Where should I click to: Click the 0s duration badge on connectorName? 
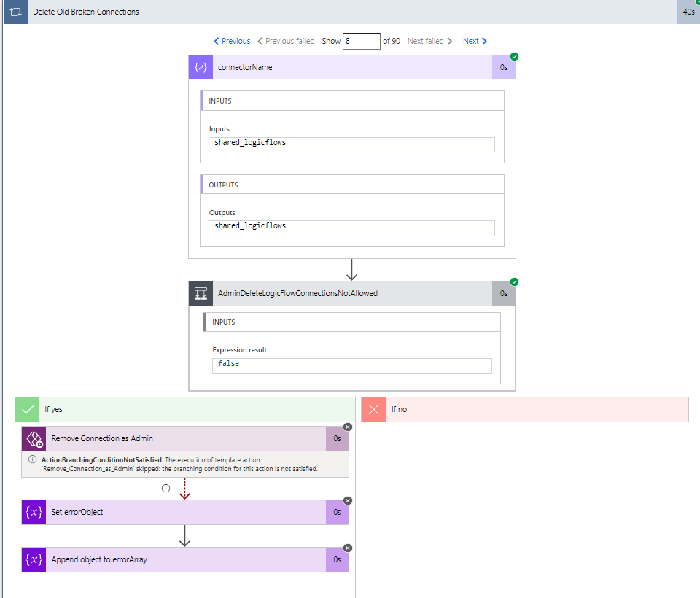(503, 67)
